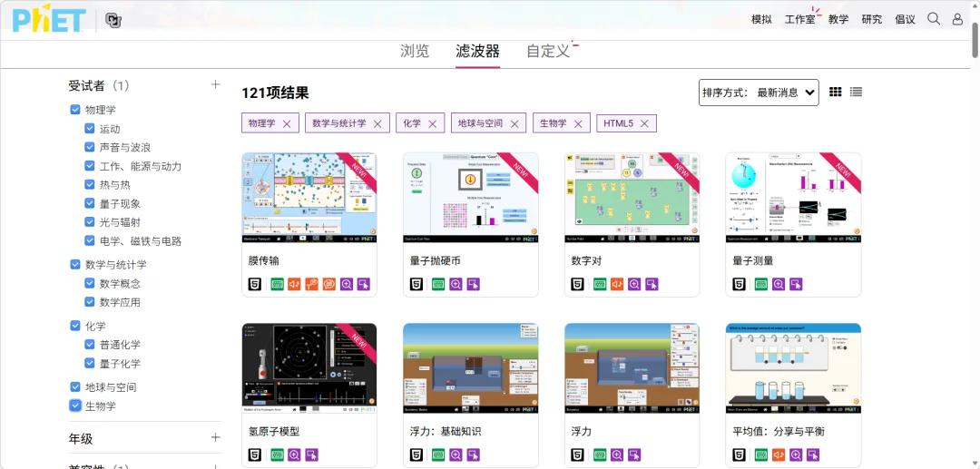The height and width of the screenshot is (469, 980).
Task: Remove the 化学 filter chip
Action: (x=433, y=123)
